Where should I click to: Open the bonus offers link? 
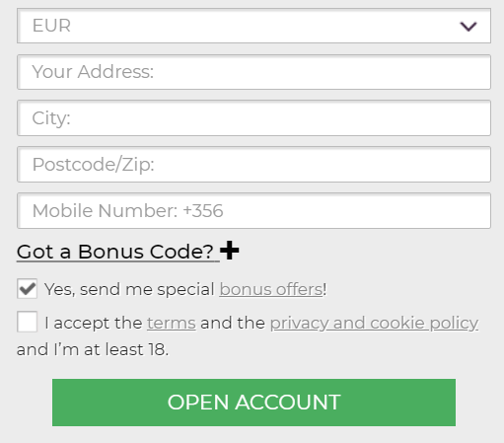point(271,290)
